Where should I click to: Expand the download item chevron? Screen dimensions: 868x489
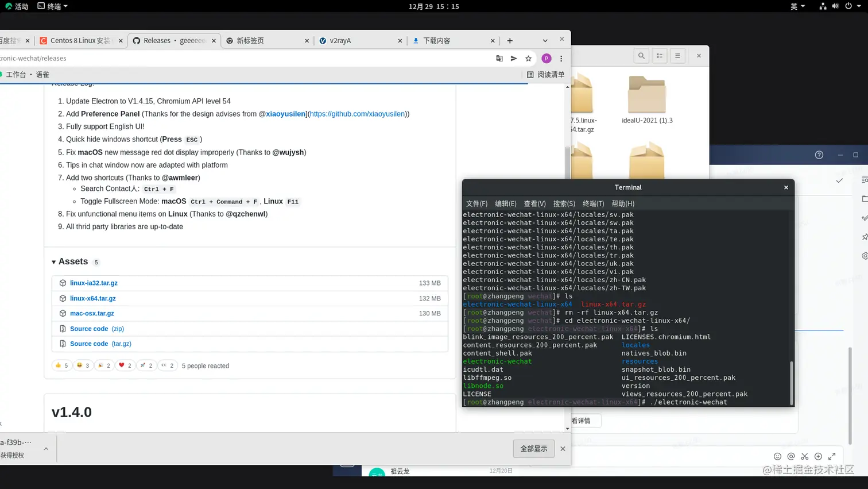46,449
